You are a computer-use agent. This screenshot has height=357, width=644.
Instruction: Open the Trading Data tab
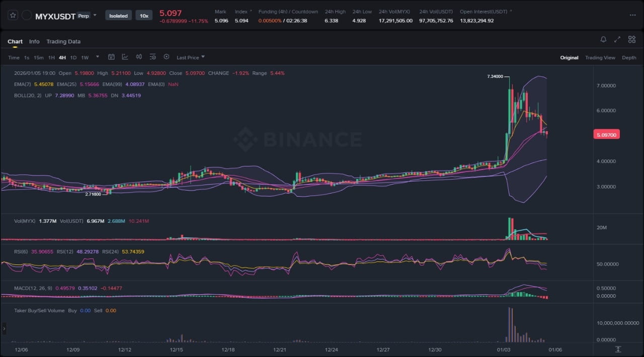tap(63, 41)
